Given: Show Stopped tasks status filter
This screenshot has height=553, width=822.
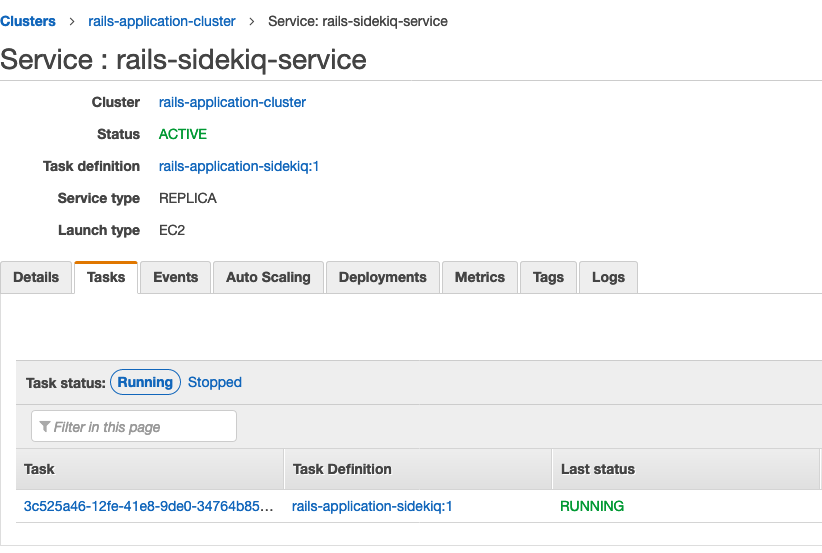Looking at the screenshot, I should [215, 382].
